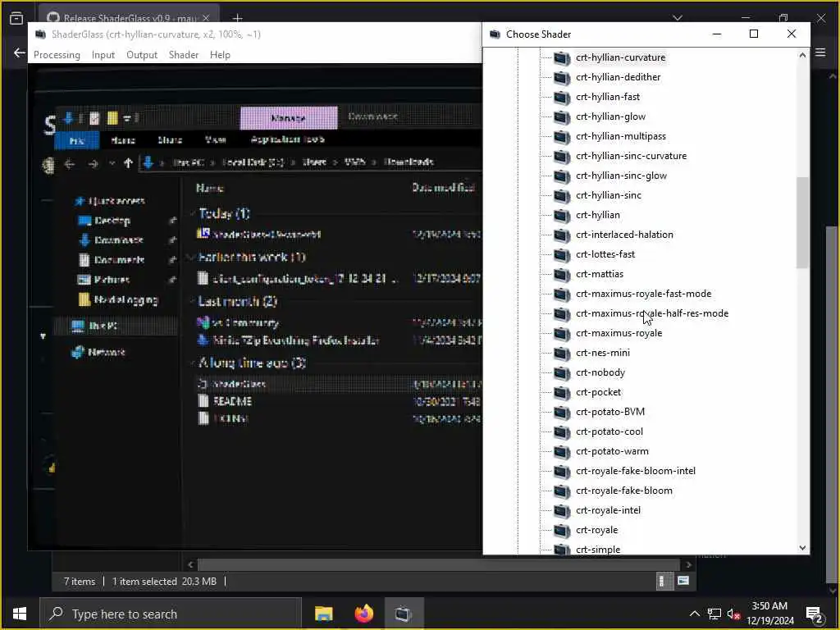This screenshot has height=630, width=840.
Task: Click the icon beside crt-interlaced-halation
Action: (x=561, y=235)
